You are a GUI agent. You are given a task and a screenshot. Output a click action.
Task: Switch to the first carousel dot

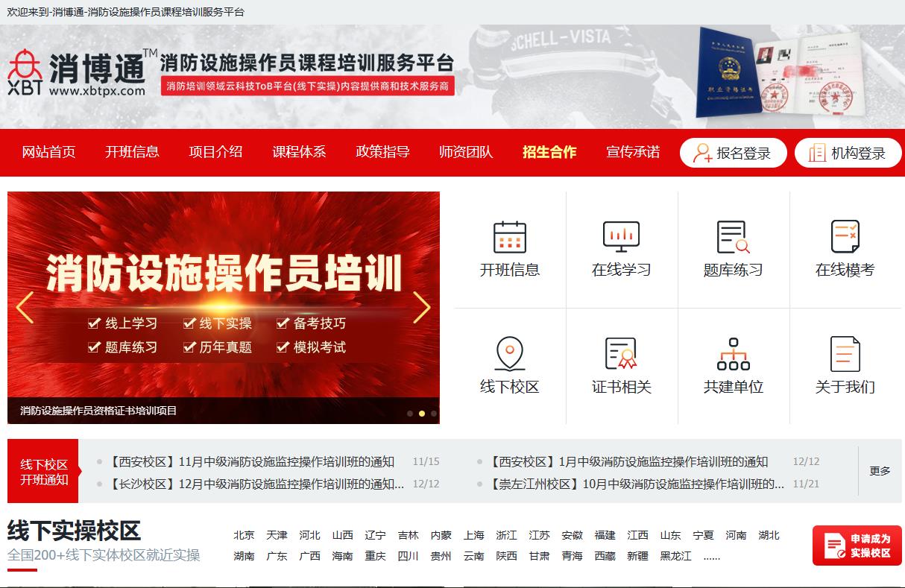click(410, 413)
